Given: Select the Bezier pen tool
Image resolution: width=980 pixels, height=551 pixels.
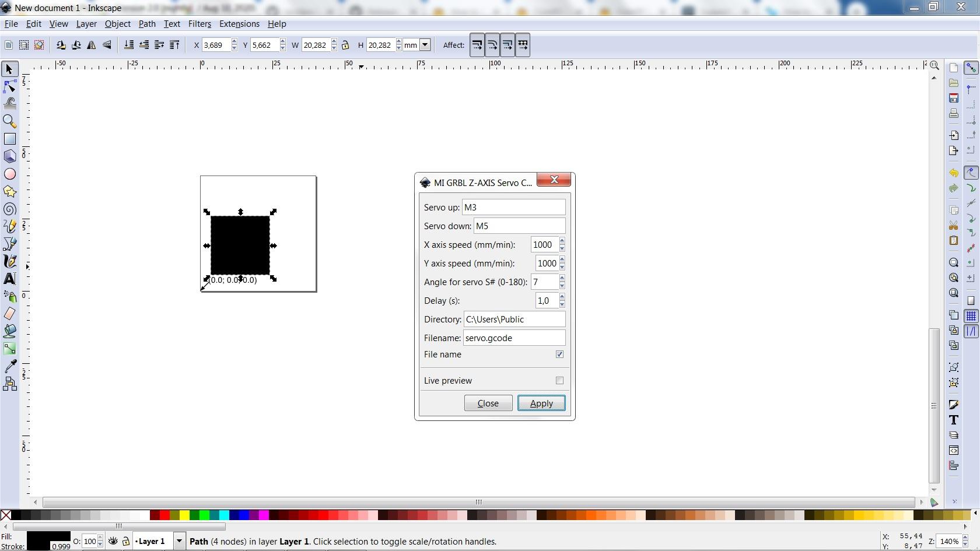Looking at the screenshot, I should point(9,244).
